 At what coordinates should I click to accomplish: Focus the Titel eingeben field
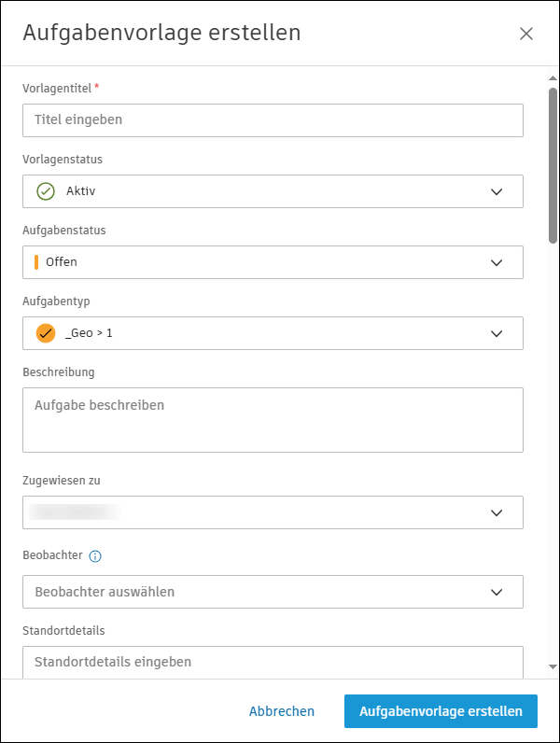(x=273, y=120)
